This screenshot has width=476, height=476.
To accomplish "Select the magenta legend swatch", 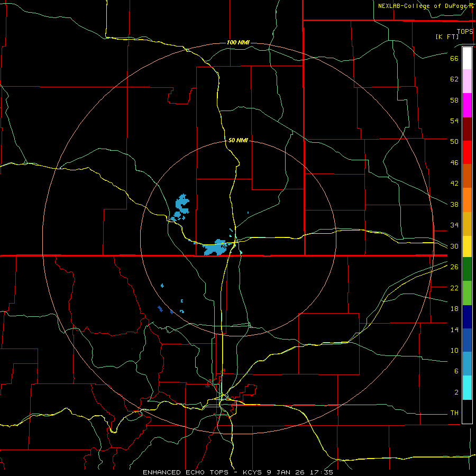I will pyautogui.click(x=467, y=105).
